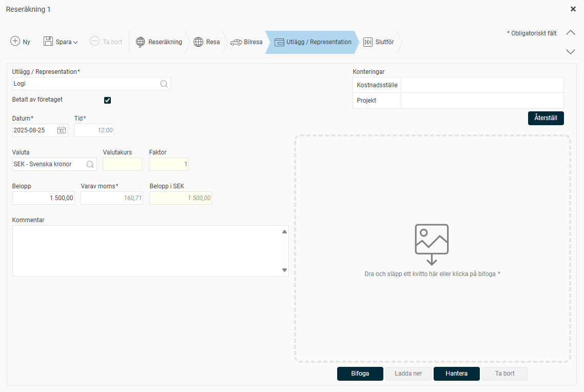Expand section with the down chevron

[x=570, y=51]
